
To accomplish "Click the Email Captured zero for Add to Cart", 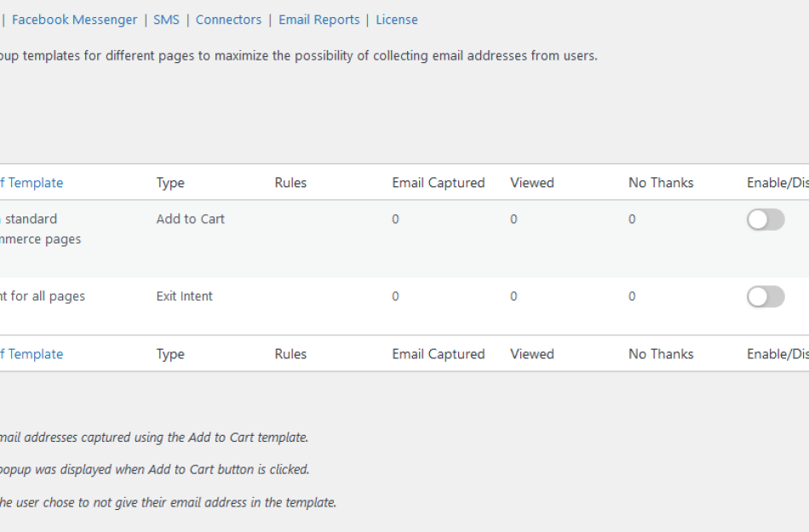I will click(393, 219).
